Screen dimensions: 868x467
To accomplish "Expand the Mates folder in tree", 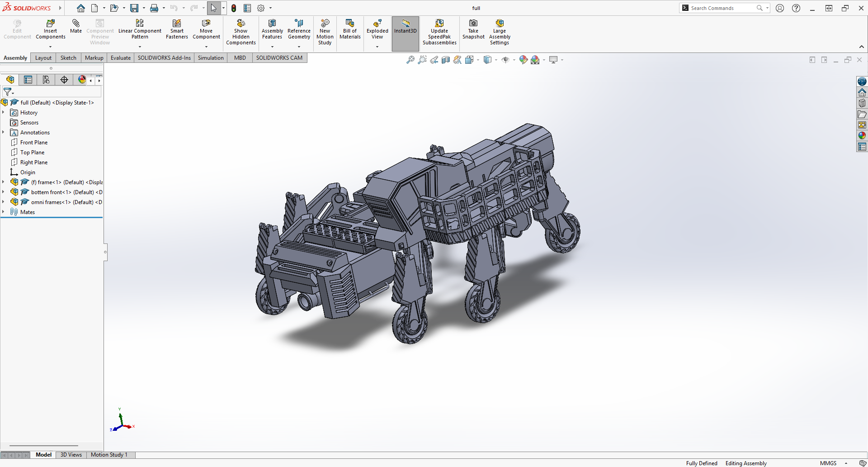I will click(x=4, y=212).
